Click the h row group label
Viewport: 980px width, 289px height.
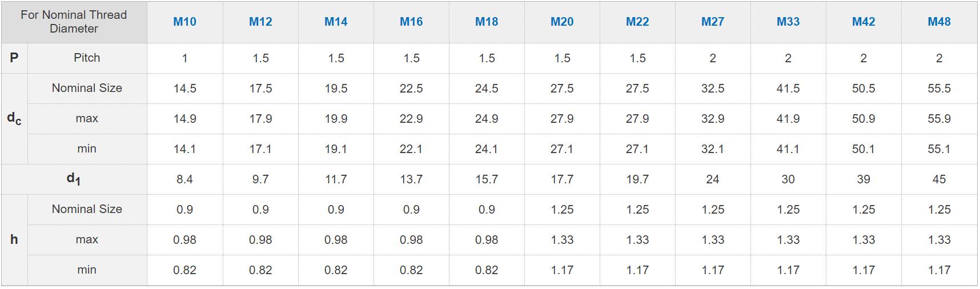pyautogui.click(x=14, y=239)
